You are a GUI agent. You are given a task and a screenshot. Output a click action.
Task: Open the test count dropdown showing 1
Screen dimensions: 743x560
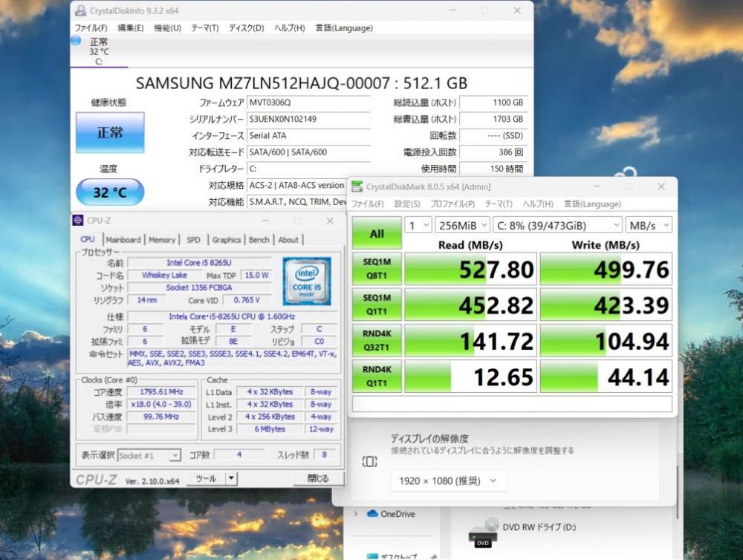pyautogui.click(x=418, y=226)
